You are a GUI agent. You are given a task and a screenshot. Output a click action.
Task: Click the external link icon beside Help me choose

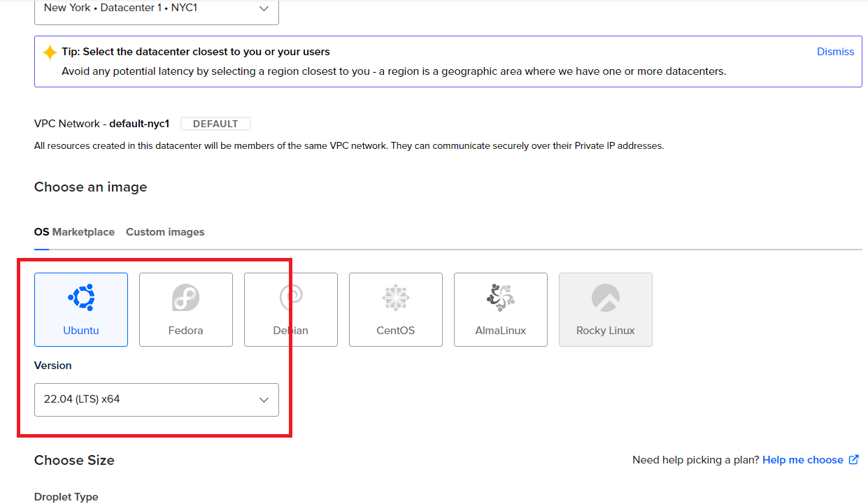click(x=853, y=460)
